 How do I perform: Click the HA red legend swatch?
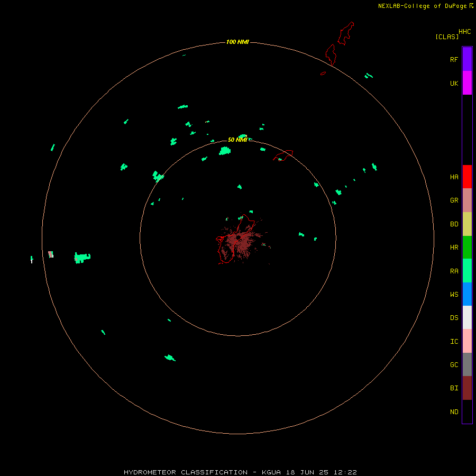pyautogui.click(x=467, y=177)
